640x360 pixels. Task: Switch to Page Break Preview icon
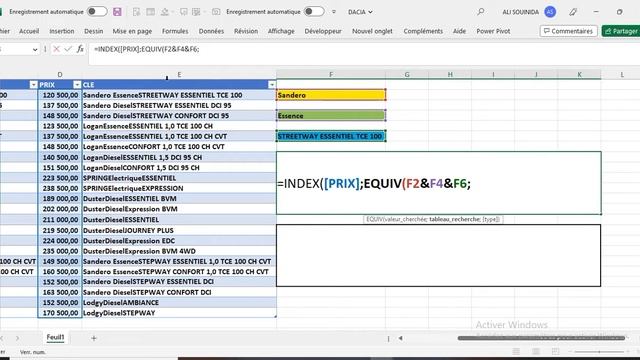555,351
